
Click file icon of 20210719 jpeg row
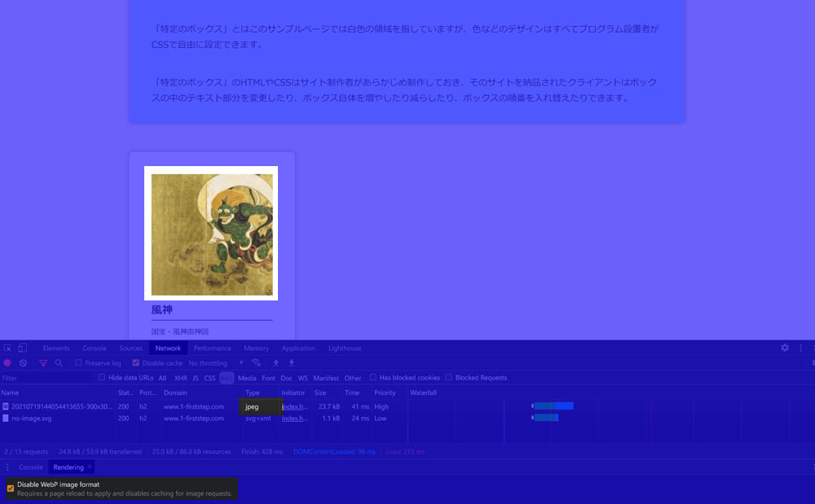point(5,406)
